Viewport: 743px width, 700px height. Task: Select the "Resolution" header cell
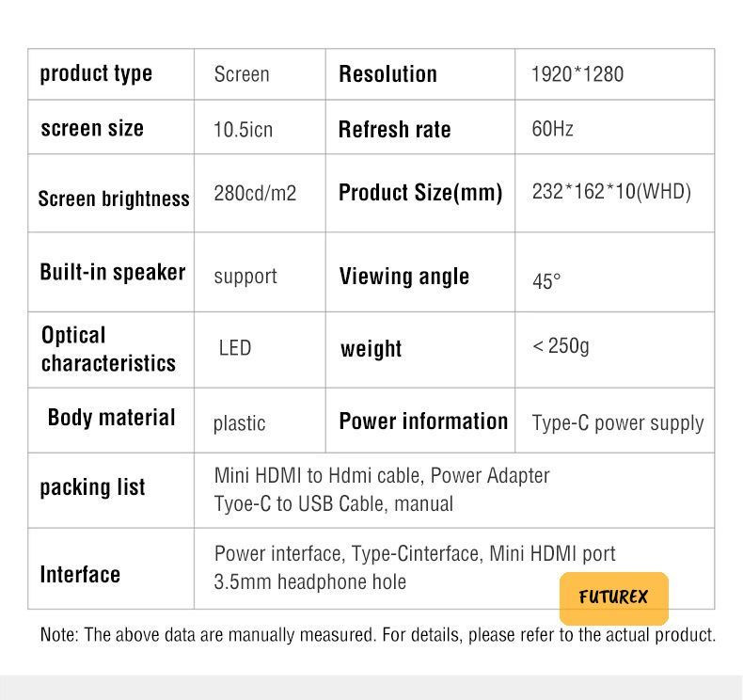pos(387,74)
